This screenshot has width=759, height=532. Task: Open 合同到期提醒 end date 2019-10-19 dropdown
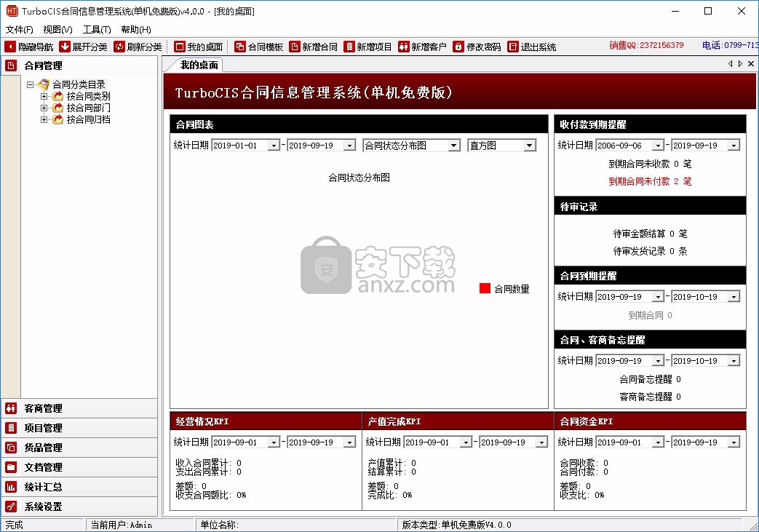pyautogui.click(x=734, y=297)
